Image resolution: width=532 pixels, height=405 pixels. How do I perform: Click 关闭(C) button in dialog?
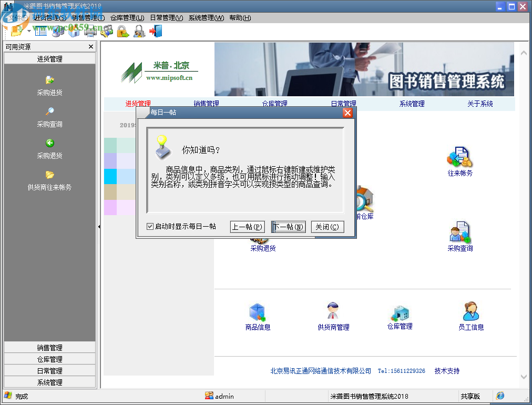point(328,227)
